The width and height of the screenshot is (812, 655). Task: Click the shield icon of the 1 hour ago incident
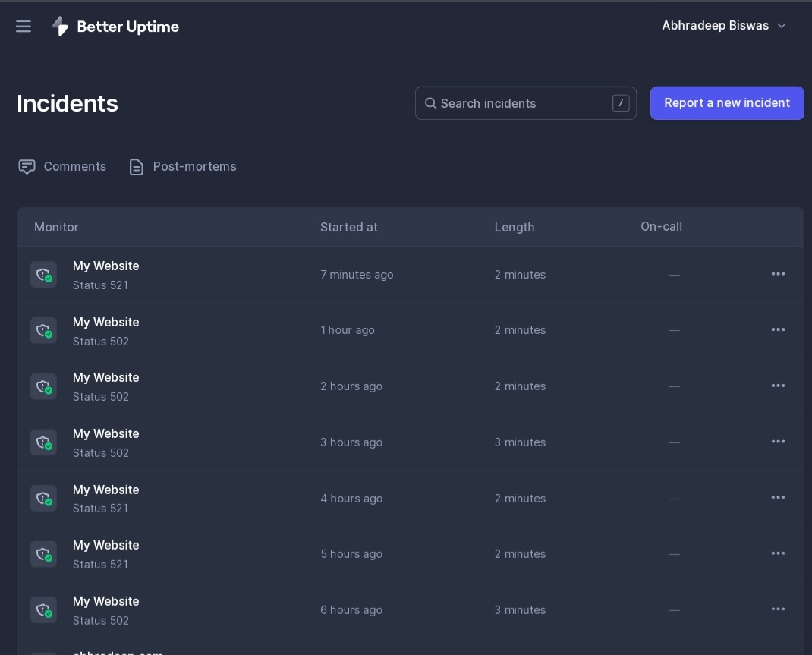coord(43,331)
